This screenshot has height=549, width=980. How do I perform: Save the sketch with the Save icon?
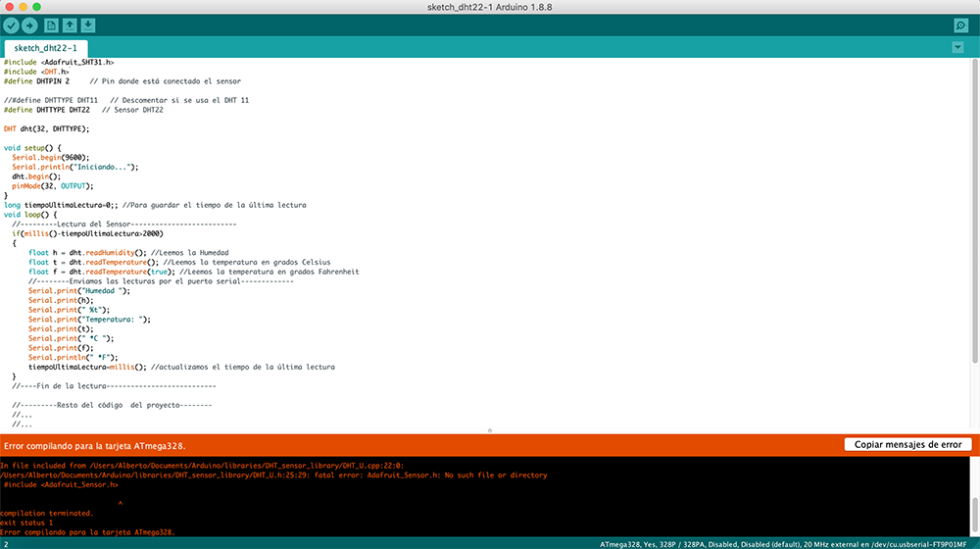pyautogui.click(x=88, y=25)
